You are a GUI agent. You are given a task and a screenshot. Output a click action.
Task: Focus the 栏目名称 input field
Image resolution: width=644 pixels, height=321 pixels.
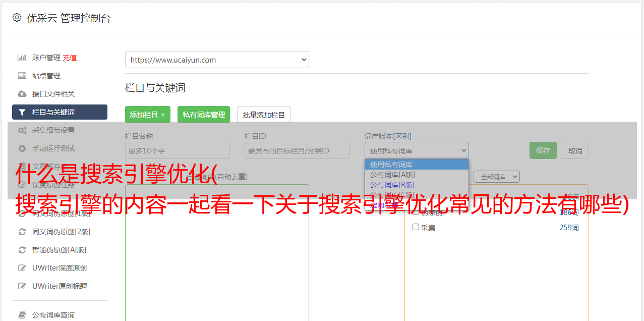pos(177,150)
